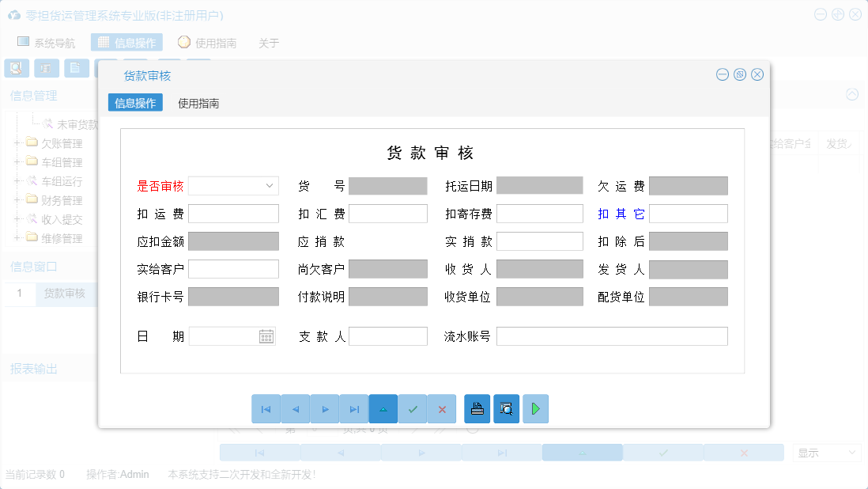Click the next record arrow icon

pyautogui.click(x=325, y=408)
